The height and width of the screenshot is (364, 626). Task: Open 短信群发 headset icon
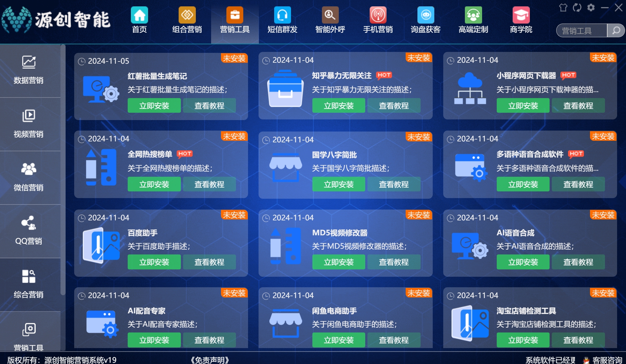click(x=282, y=15)
